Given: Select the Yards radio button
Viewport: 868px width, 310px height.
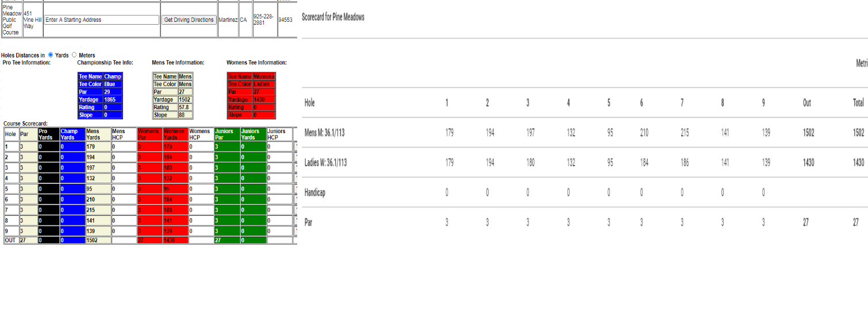Looking at the screenshot, I should point(51,55).
